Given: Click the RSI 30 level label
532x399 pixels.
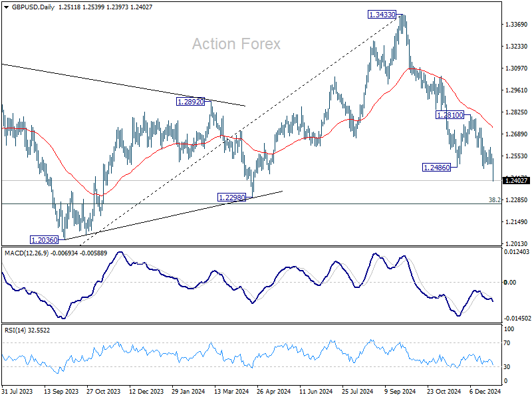Looking at the screenshot, I should coord(507,367).
